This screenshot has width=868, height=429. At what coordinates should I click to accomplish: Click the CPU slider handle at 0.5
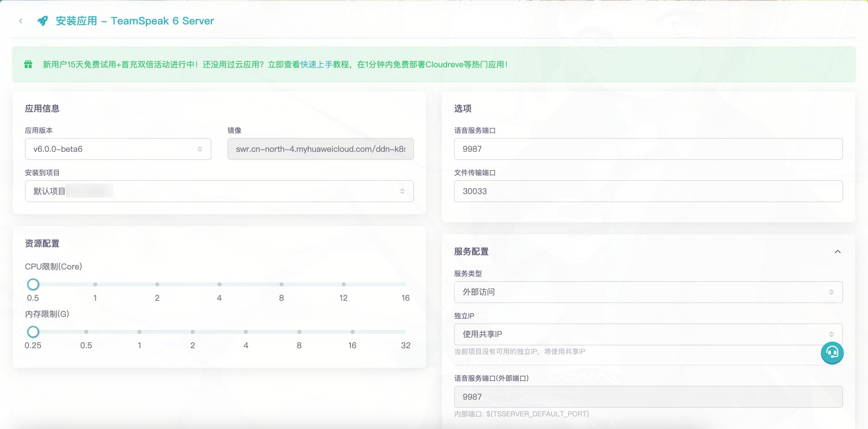pos(33,284)
